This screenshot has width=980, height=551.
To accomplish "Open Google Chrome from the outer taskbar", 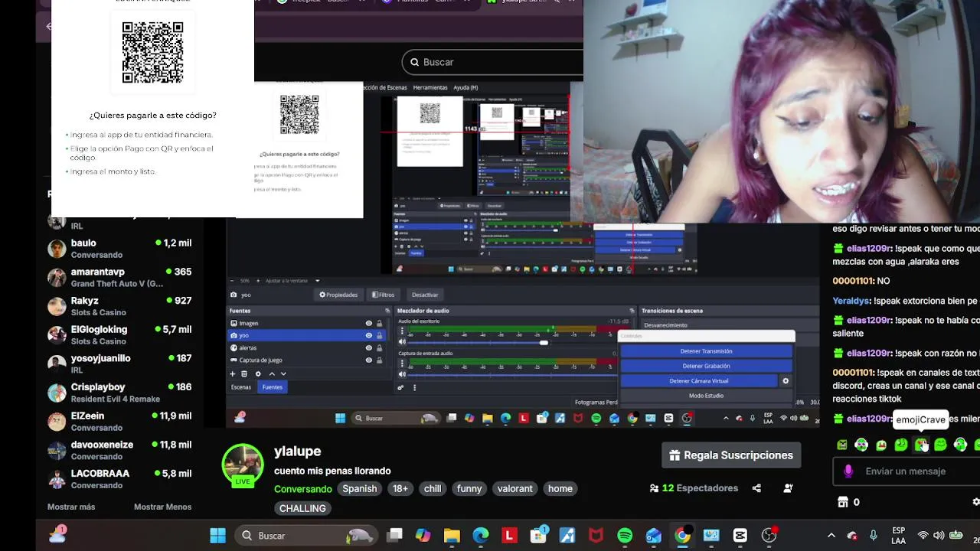I will click(x=682, y=536).
